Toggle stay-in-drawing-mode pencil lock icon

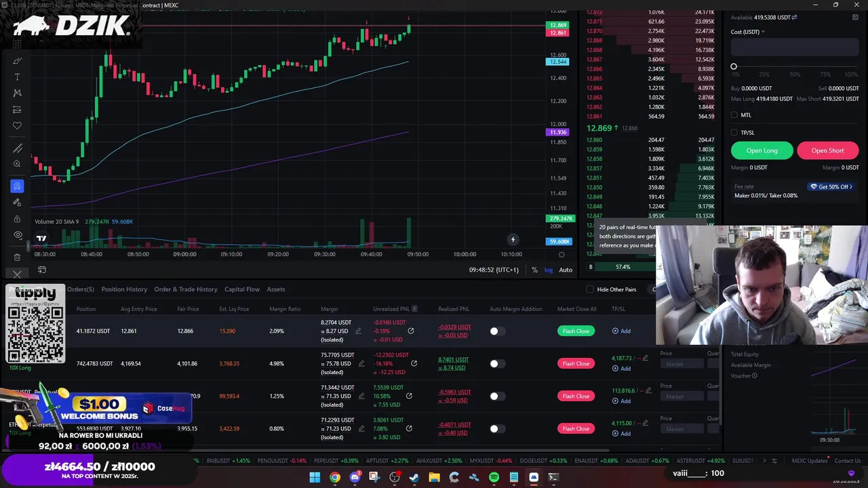pos(17,202)
